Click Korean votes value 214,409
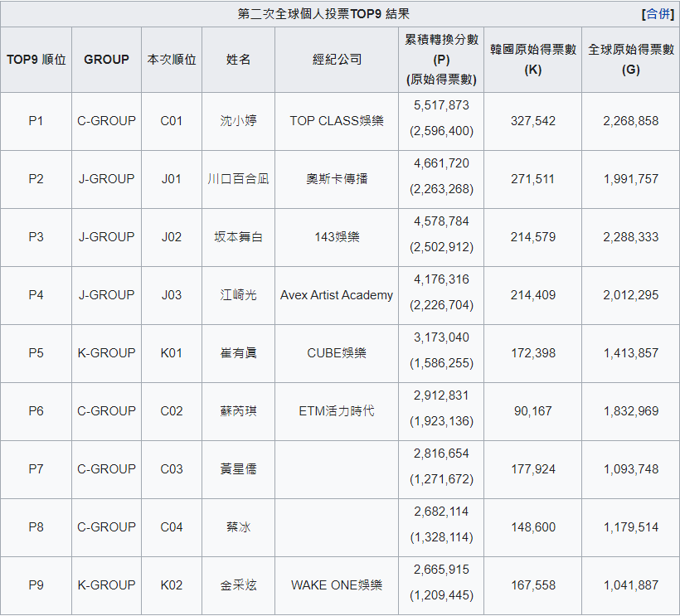Viewport: 680px width, 616px height. point(533,295)
